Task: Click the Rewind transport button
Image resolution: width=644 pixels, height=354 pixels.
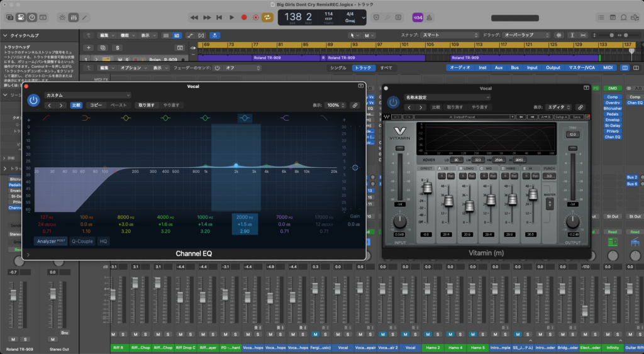Action: click(194, 17)
